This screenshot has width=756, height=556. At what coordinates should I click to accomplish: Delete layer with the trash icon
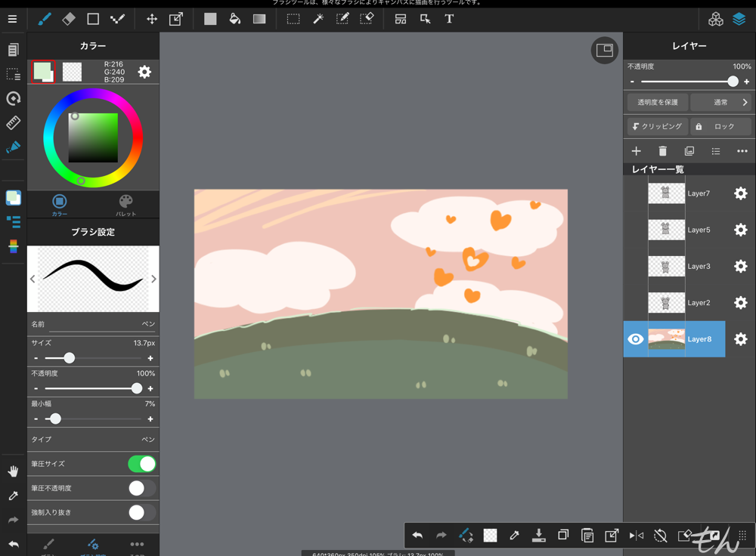pyautogui.click(x=663, y=151)
